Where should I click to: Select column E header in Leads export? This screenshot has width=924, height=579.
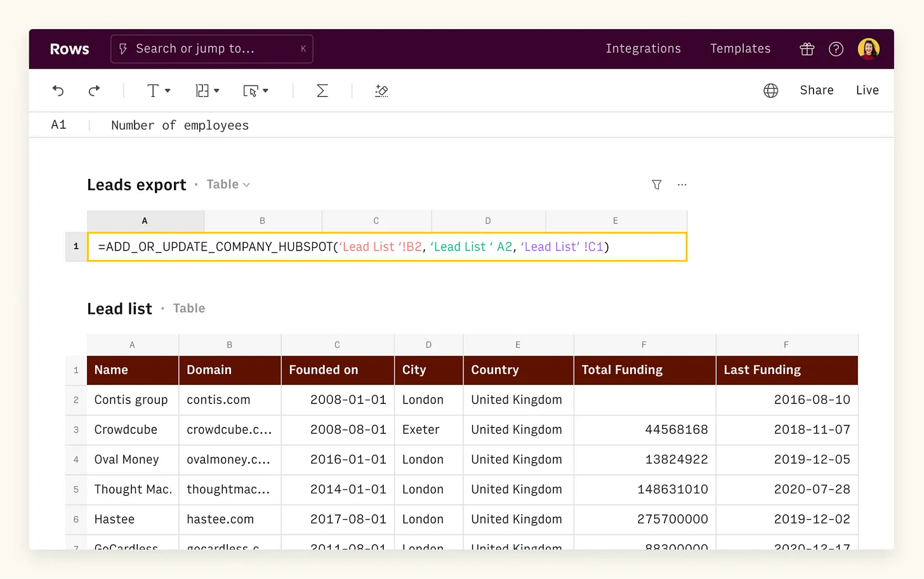tap(616, 221)
